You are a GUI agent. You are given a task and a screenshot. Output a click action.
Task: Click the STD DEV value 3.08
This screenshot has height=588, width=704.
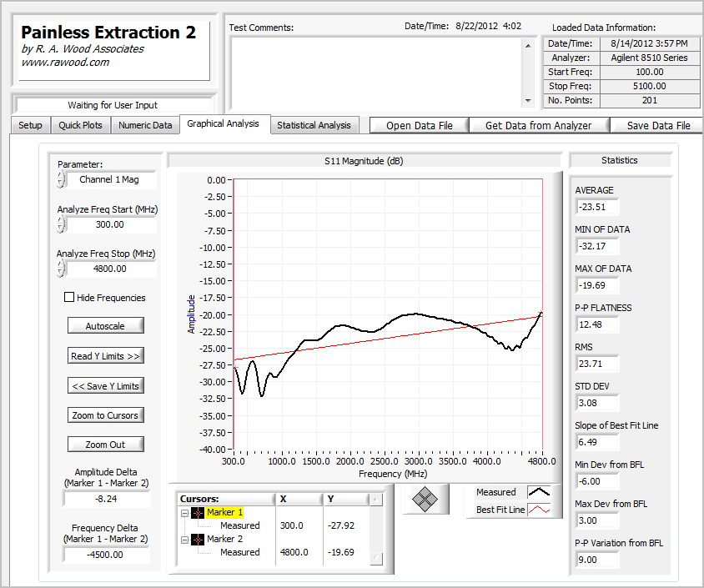[597, 403]
